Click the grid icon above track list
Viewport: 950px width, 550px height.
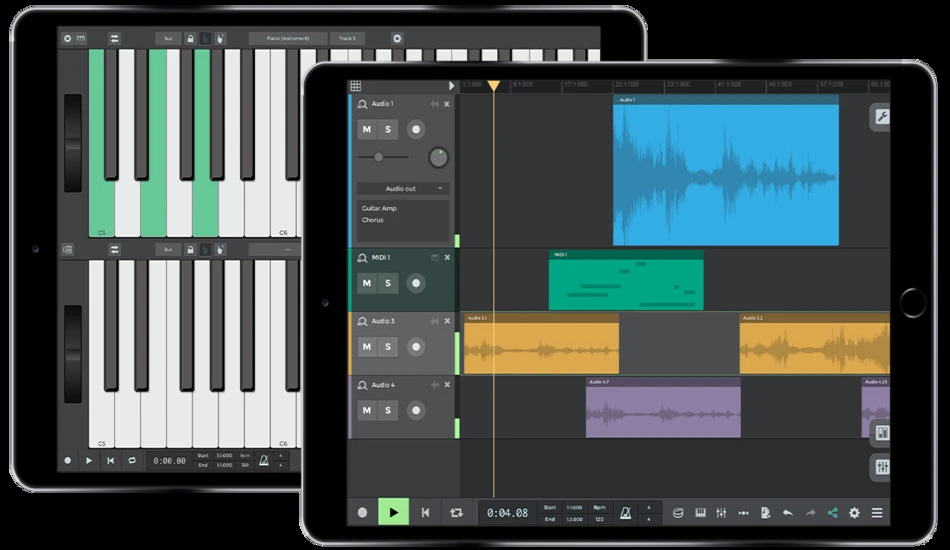click(x=356, y=86)
